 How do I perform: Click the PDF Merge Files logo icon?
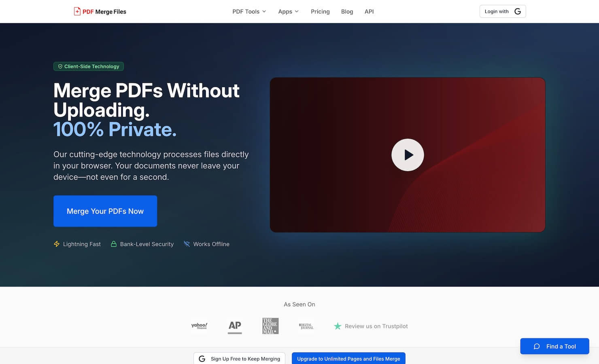pos(77,11)
